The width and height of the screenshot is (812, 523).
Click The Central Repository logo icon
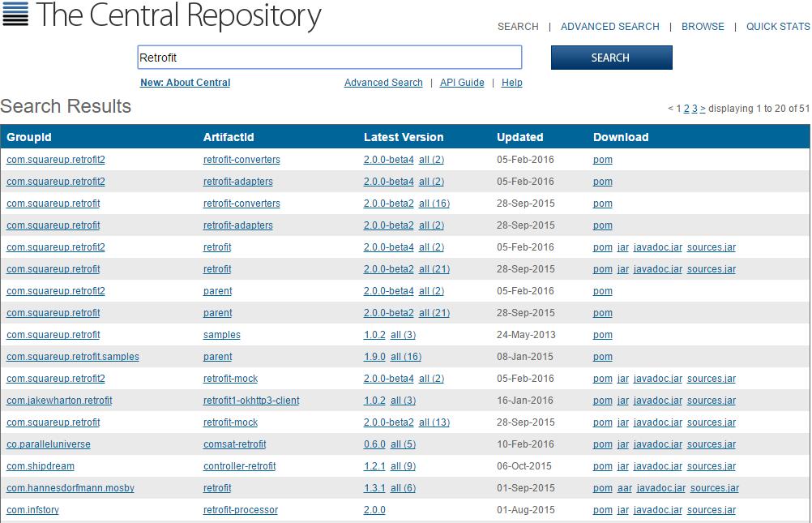point(15,14)
